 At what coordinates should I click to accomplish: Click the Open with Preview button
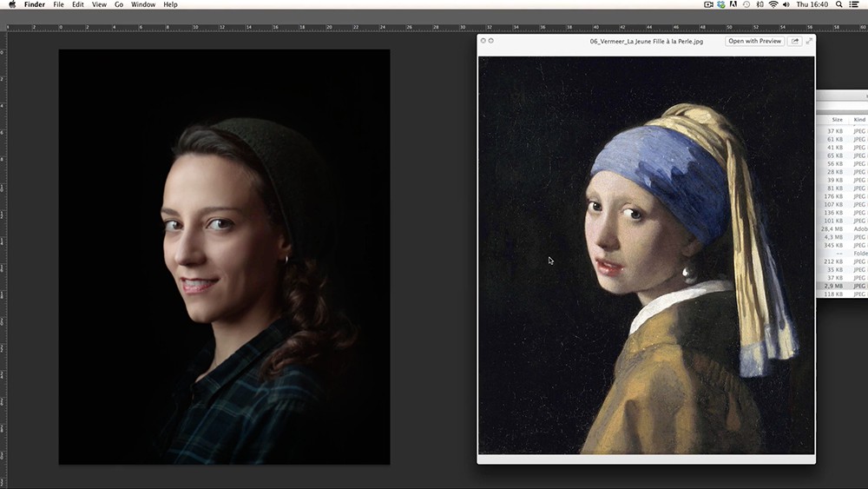click(754, 41)
